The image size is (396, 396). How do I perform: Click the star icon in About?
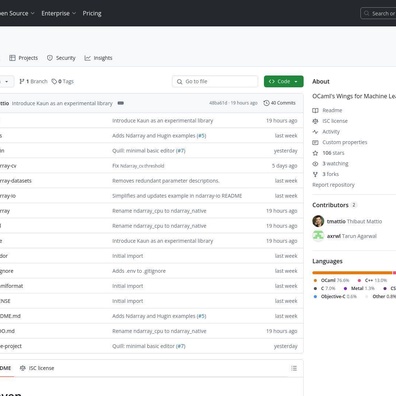pos(315,153)
